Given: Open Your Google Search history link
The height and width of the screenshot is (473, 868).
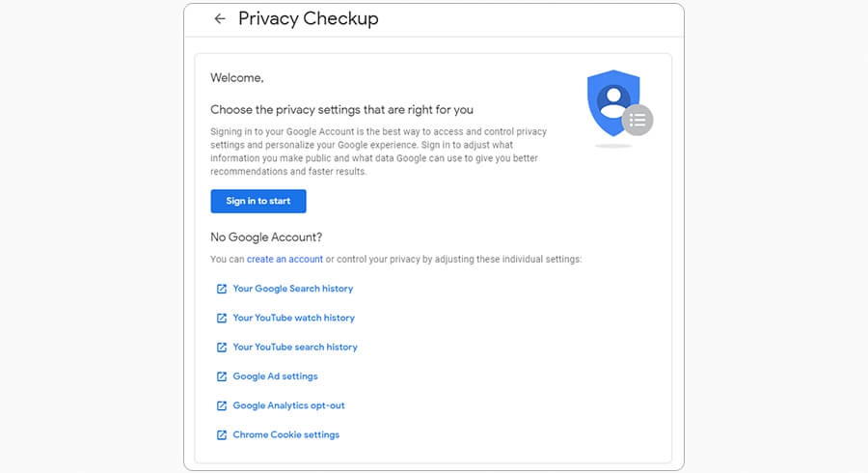Looking at the screenshot, I should point(293,289).
